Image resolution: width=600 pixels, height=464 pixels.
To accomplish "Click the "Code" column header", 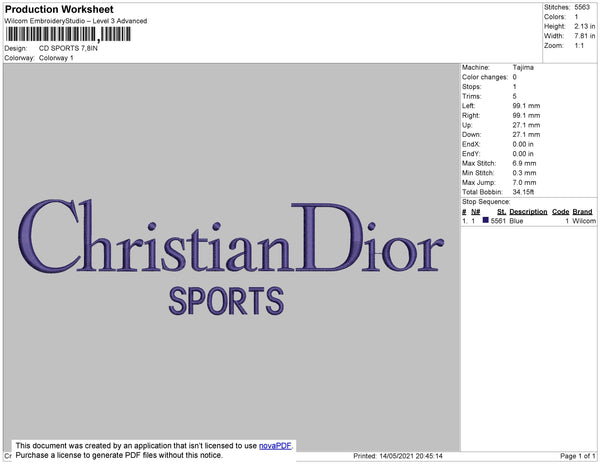I will click(561, 212).
